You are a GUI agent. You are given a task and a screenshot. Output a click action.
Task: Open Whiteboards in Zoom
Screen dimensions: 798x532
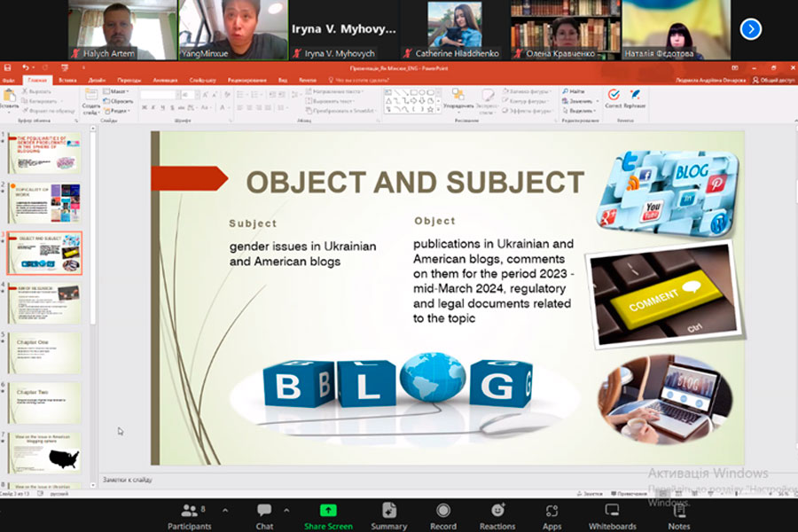pyautogui.click(x=612, y=515)
